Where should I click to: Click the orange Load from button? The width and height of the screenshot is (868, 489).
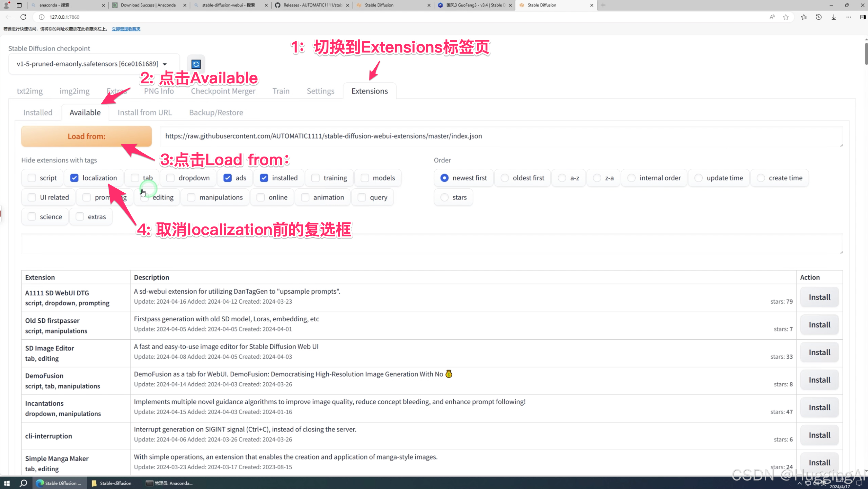click(86, 136)
